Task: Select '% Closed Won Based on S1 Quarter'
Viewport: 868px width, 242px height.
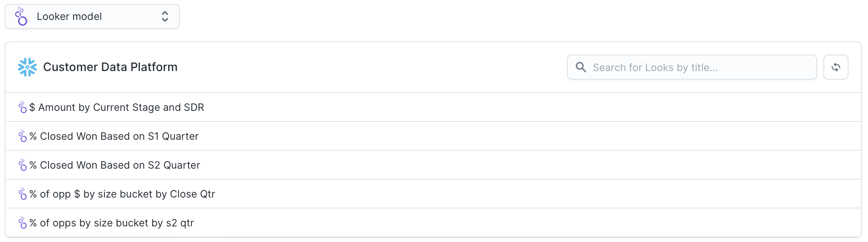Action: tap(114, 136)
